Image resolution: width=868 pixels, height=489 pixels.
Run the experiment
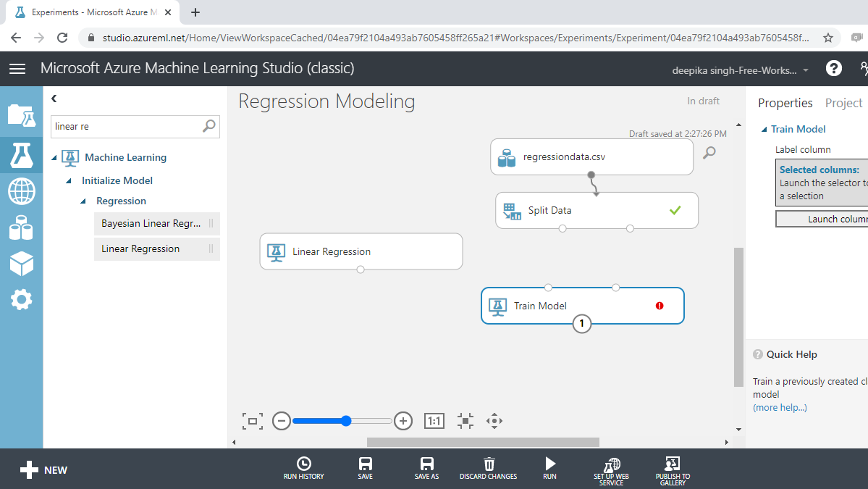click(549, 469)
